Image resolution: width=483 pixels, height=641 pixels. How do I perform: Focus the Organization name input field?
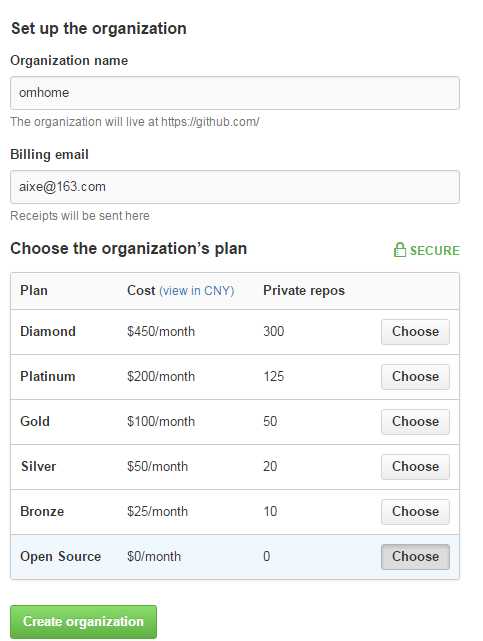pyautogui.click(x=235, y=93)
